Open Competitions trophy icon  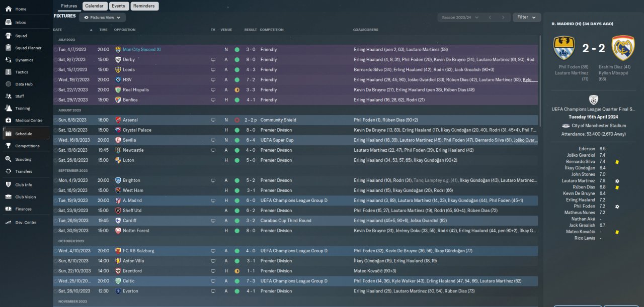coord(8,146)
